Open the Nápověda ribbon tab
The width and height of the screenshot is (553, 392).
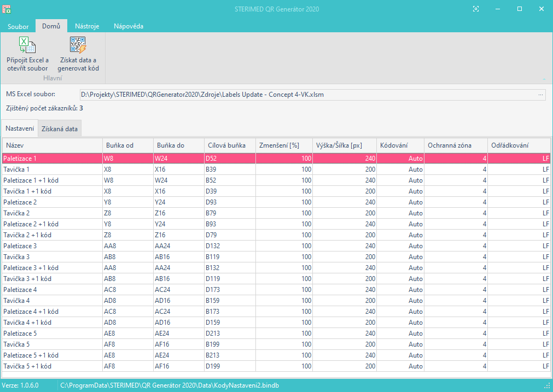[x=128, y=26]
